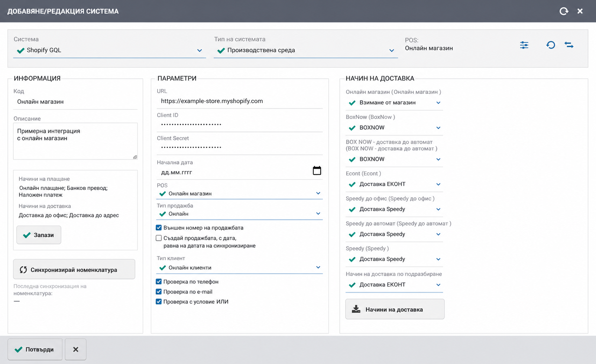Open BoxNow (BoxNow) delivery dropdown

click(x=394, y=128)
